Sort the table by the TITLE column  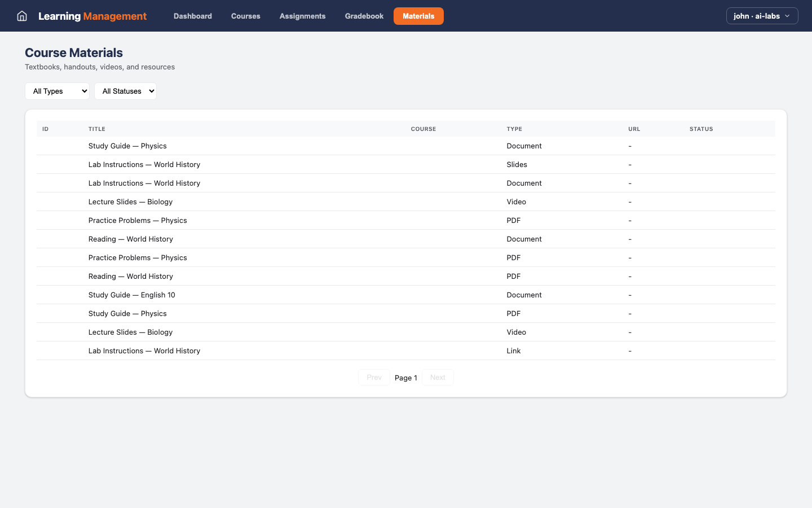coord(96,129)
